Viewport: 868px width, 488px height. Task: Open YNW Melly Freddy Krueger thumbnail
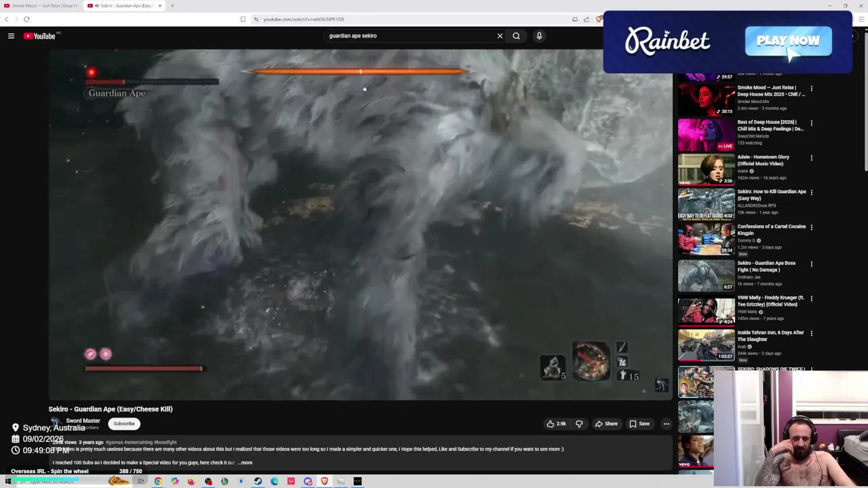[x=706, y=310]
